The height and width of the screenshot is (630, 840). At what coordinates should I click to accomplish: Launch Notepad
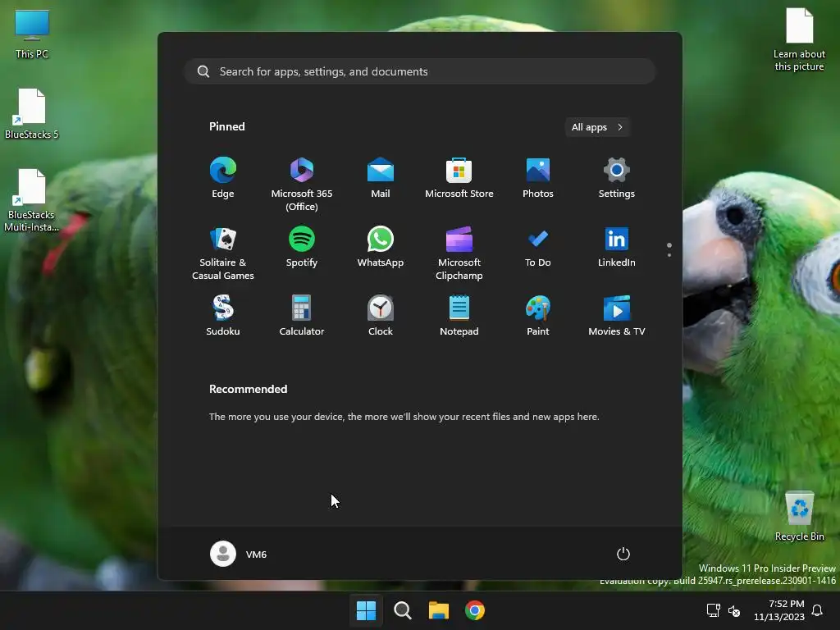pyautogui.click(x=459, y=316)
